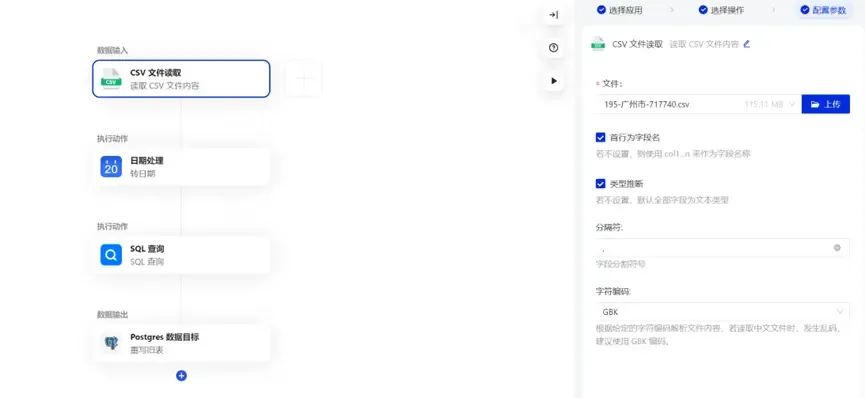
Task: Click the 转日期 subtitle text
Action: tap(143, 174)
